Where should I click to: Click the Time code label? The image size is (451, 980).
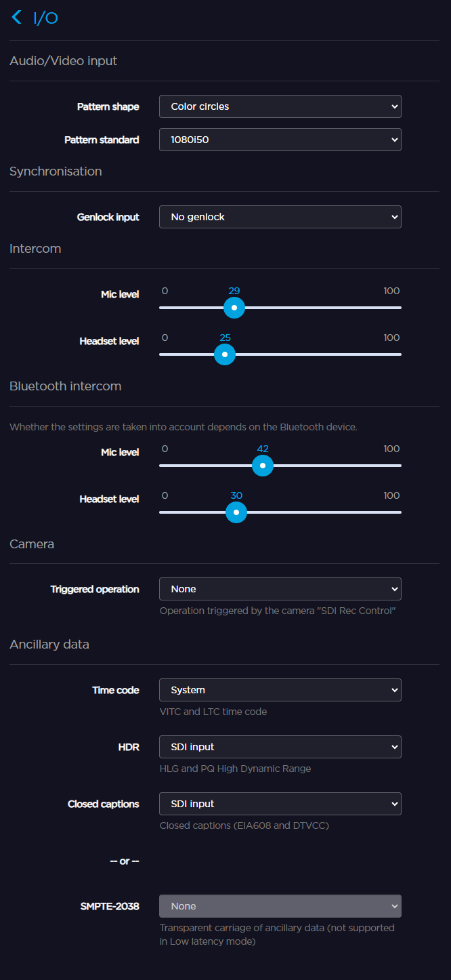pyautogui.click(x=116, y=691)
